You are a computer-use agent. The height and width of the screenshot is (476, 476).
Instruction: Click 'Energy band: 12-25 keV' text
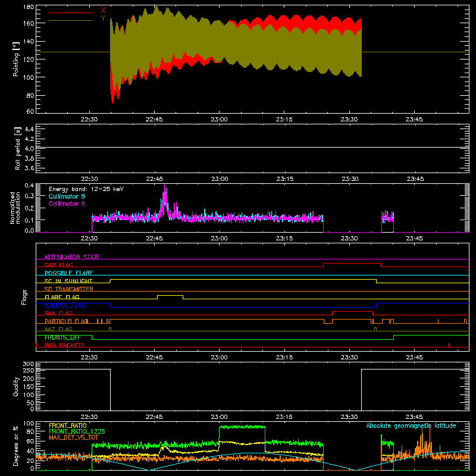point(86,189)
